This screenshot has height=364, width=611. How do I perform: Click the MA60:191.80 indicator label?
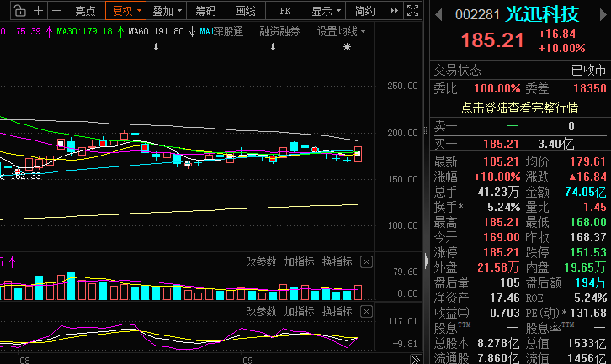pyautogui.click(x=156, y=32)
